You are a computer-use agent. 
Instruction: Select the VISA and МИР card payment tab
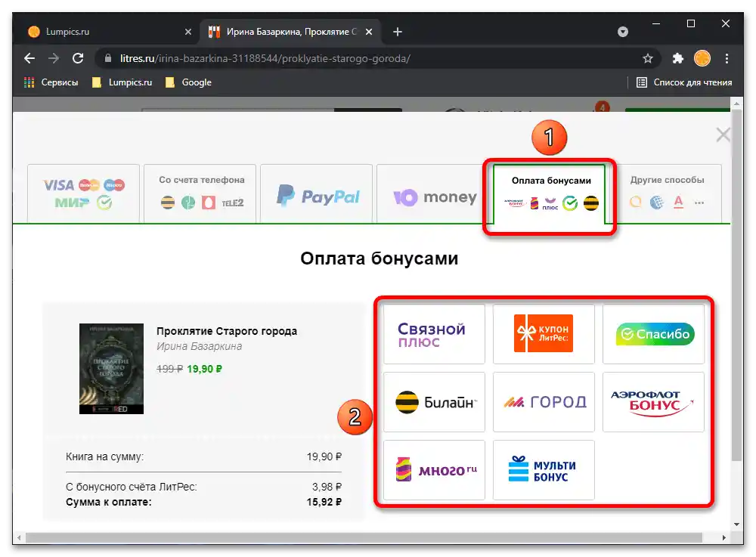click(83, 193)
